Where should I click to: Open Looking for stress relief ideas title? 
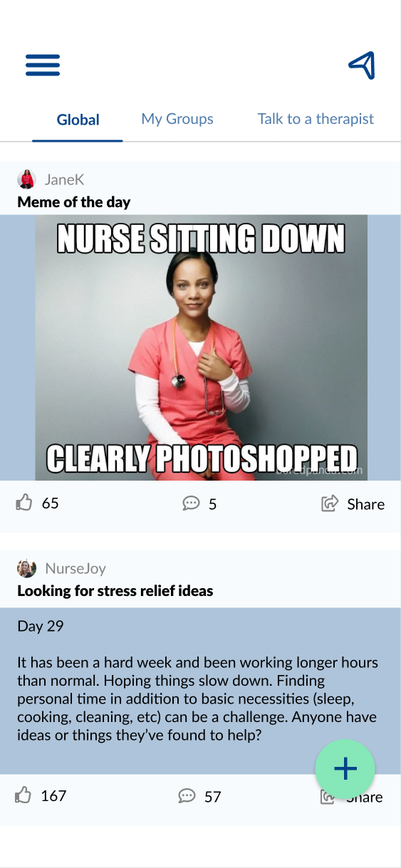(x=115, y=591)
